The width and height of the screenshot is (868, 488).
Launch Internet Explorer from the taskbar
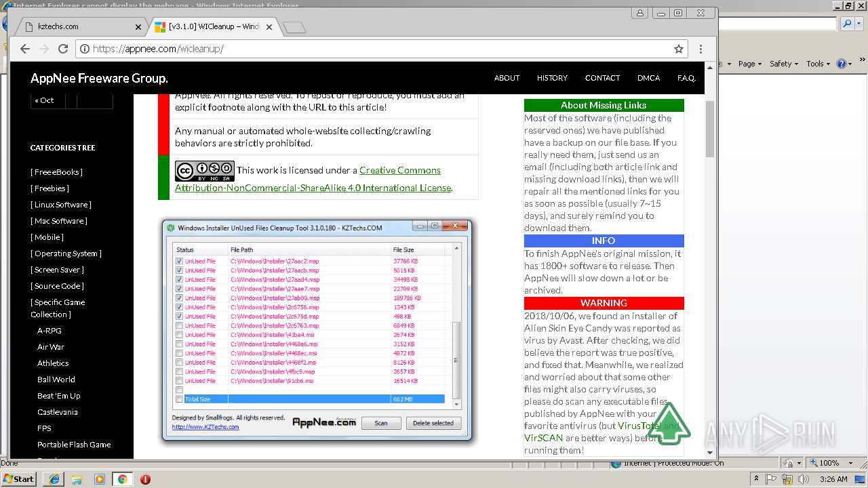[54, 479]
